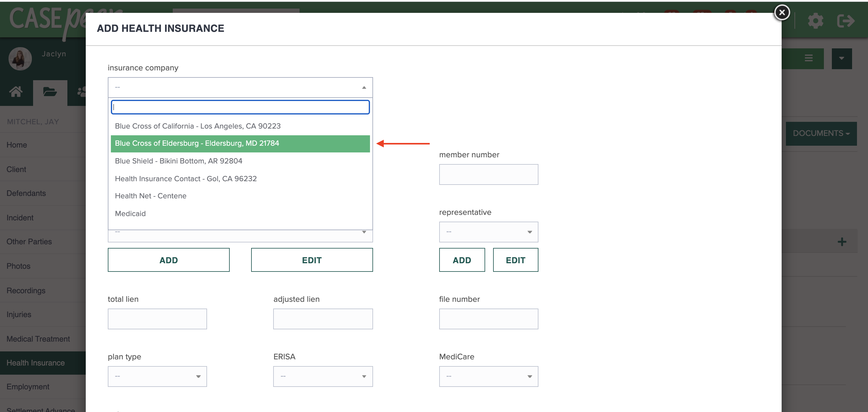Select the Medicaid option

click(x=240, y=214)
